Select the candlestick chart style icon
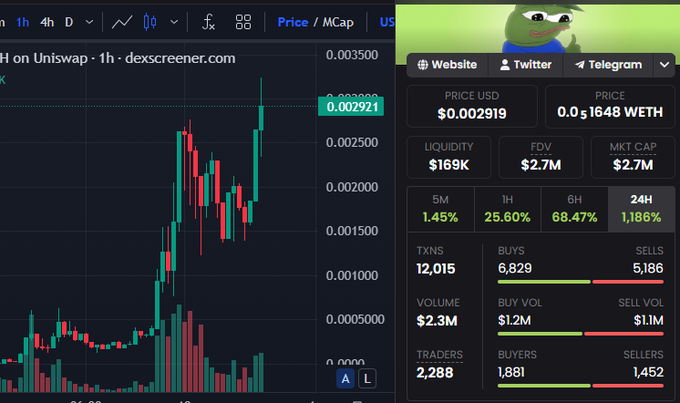 [x=150, y=22]
